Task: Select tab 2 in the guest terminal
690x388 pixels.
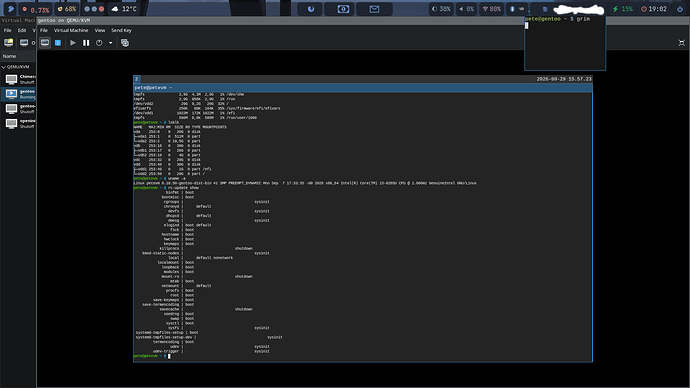Action: pyautogui.click(x=136, y=79)
